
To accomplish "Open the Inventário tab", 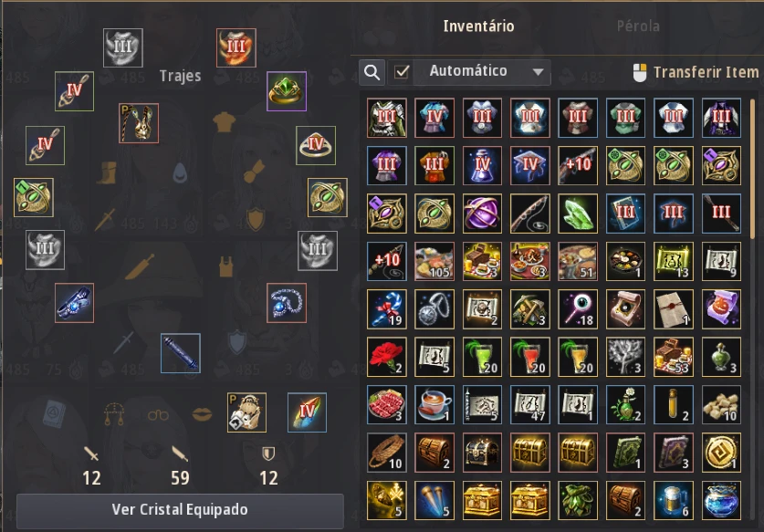I will [x=478, y=26].
